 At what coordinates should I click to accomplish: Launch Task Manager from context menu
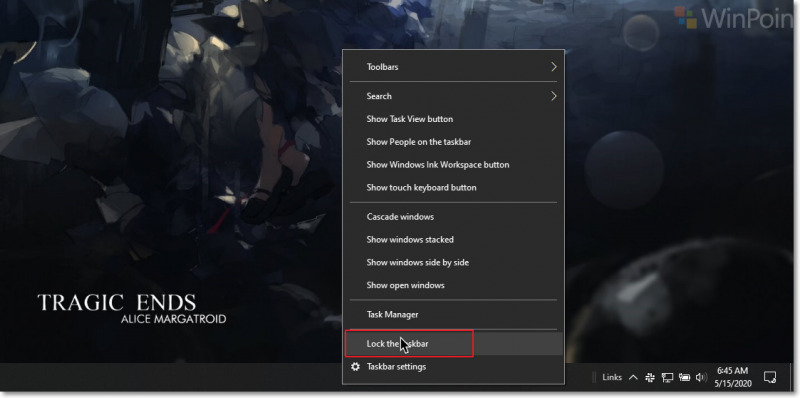453,314
